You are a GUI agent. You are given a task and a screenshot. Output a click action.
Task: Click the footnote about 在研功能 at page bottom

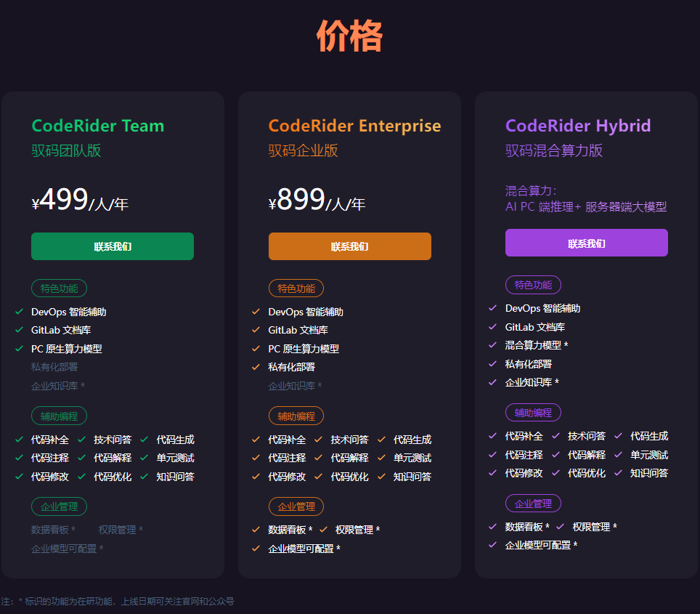point(118,601)
